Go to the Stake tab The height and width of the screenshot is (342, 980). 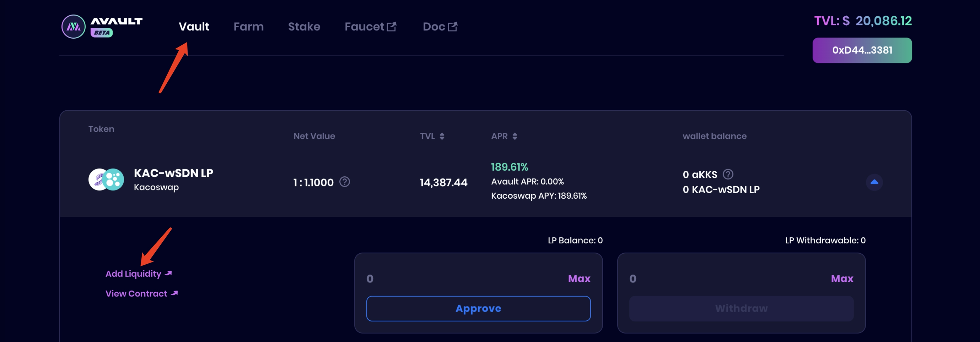tap(303, 27)
